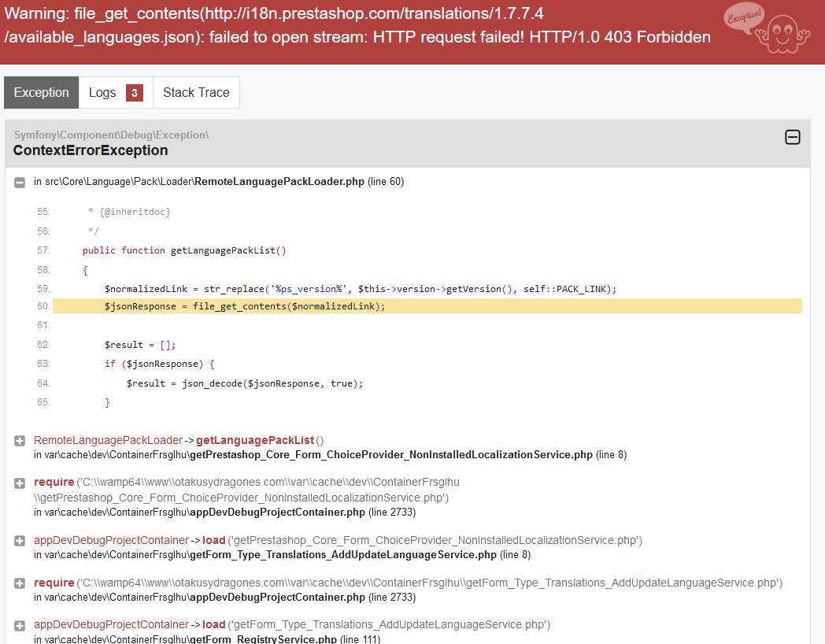Open the Logs tab
The height and width of the screenshot is (644, 825).
tap(116, 93)
